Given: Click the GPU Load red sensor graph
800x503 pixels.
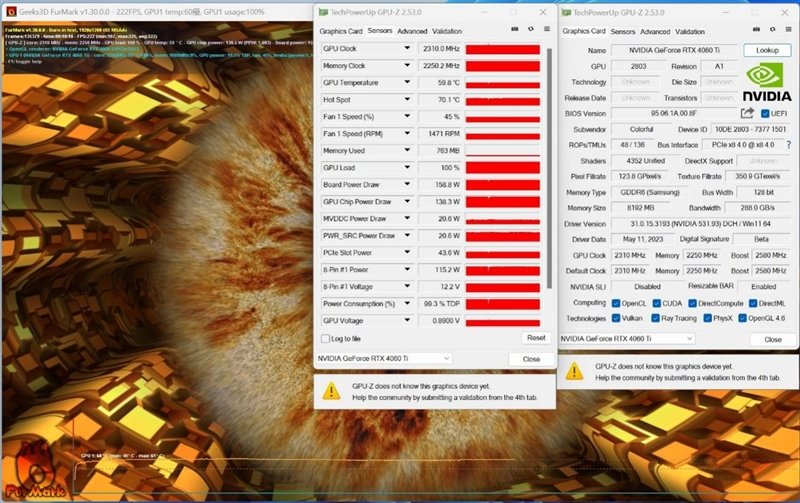Looking at the screenshot, I should [503, 168].
